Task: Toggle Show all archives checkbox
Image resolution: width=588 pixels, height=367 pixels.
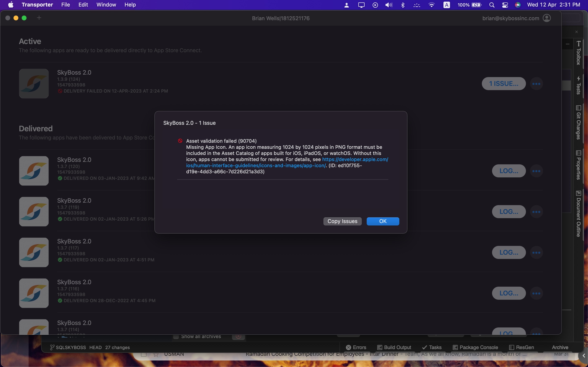Action: [176, 337]
